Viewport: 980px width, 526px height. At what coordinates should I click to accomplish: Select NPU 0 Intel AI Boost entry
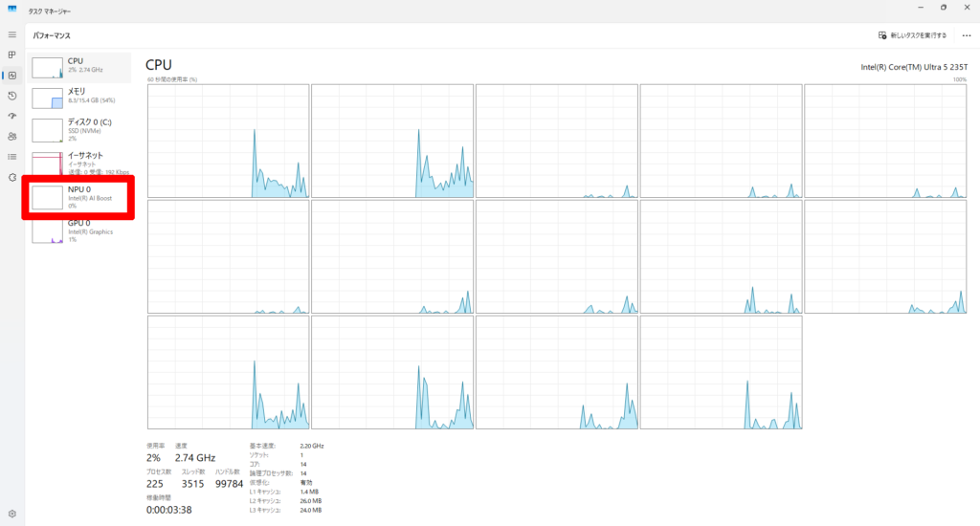80,196
